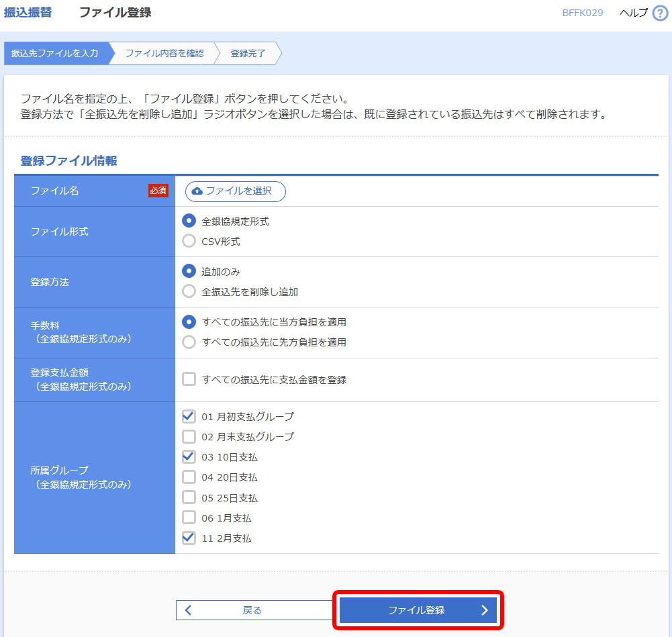Select 全振込先を削除し追加 registration method
Viewport: 672px width, 637px height.
(189, 292)
